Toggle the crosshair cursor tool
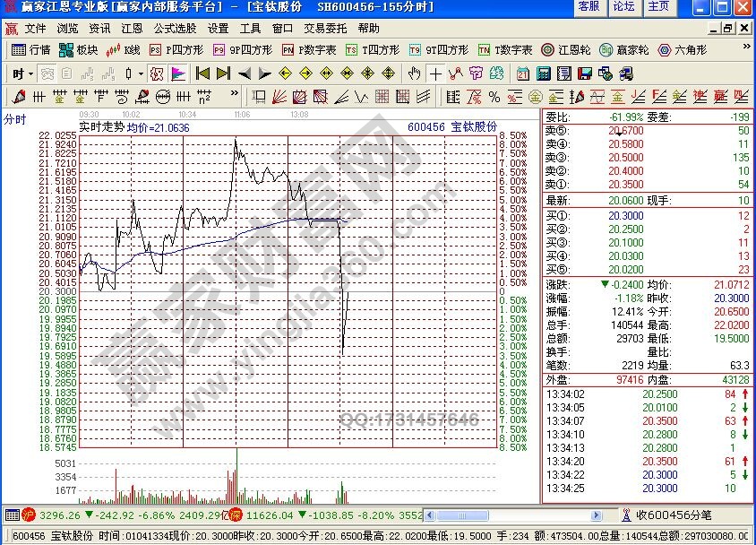Image resolution: width=756 pixels, height=545 pixels. point(435,74)
